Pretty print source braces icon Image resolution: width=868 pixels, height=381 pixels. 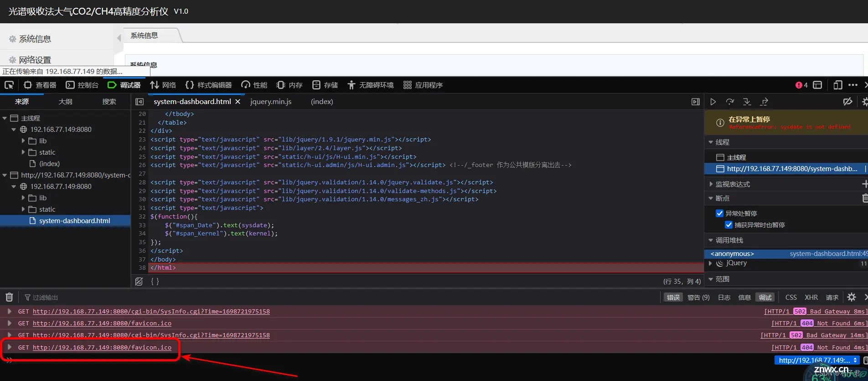[x=155, y=282]
